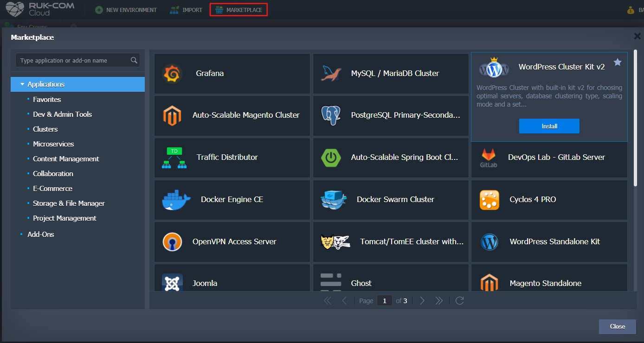
Task: Click the Cyclos 4 PRO orange icon
Action: click(x=489, y=200)
